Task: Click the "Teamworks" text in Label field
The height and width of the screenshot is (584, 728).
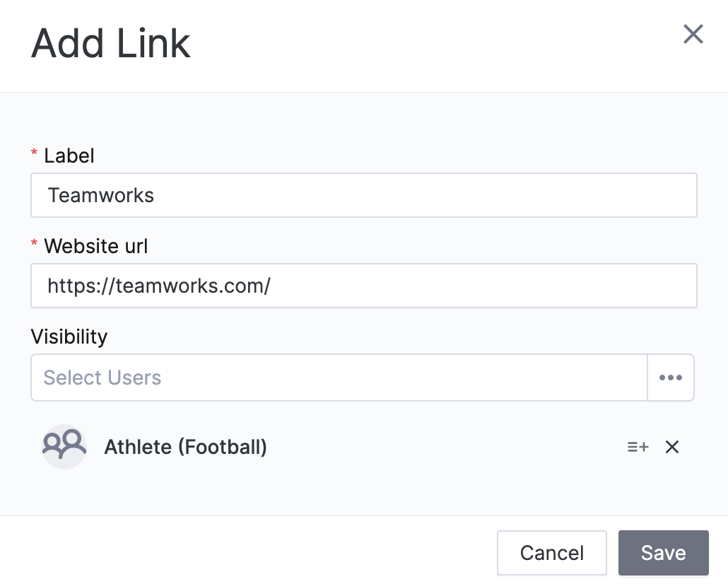Action: pyautogui.click(x=101, y=195)
